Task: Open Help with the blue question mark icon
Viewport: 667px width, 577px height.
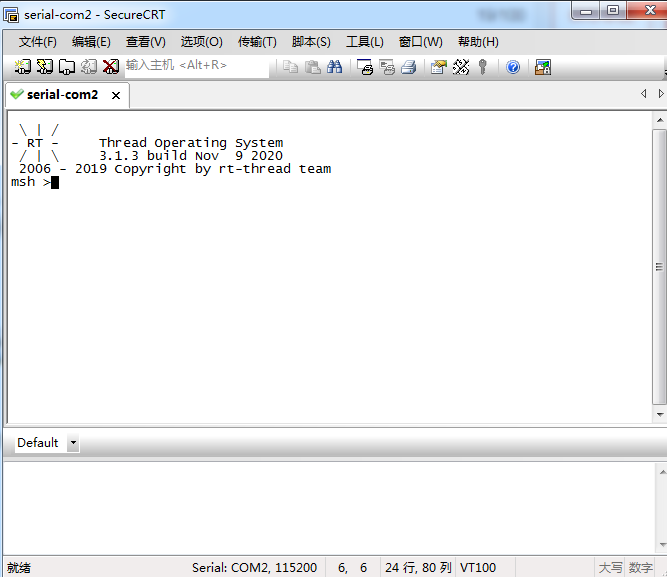Action: pyautogui.click(x=513, y=67)
